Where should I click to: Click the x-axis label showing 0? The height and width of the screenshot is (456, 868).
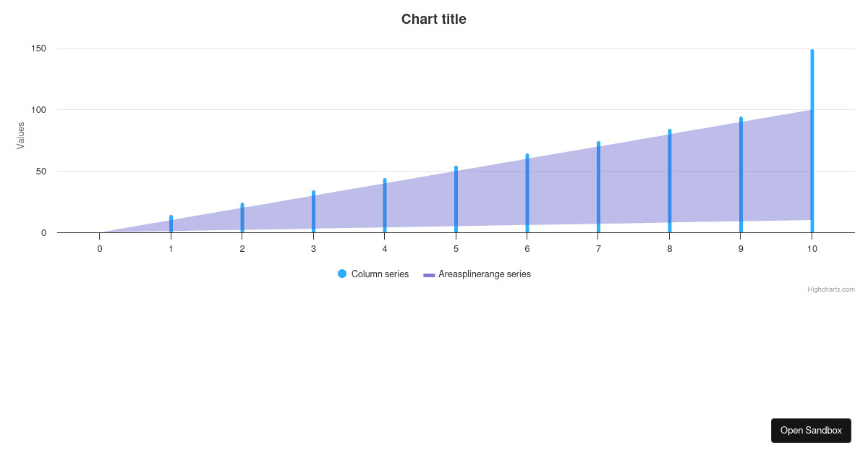pyautogui.click(x=99, y=248)
